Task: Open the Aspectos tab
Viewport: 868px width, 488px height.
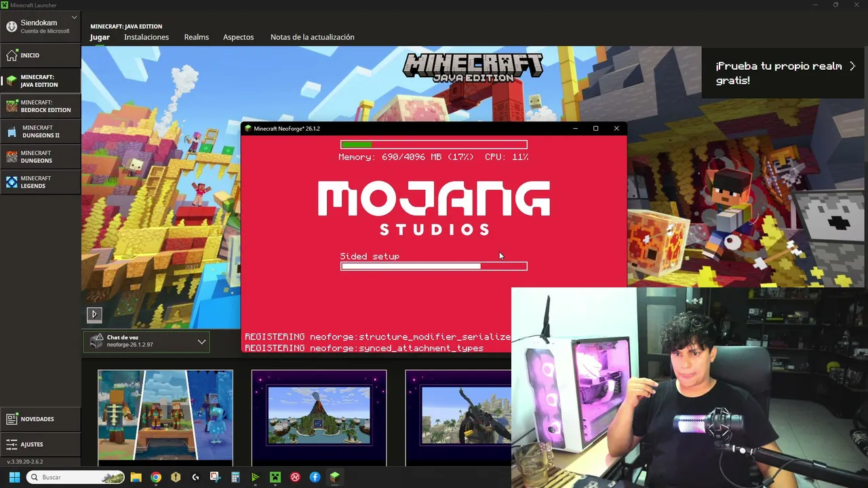Action: click(x=239, y=37)
